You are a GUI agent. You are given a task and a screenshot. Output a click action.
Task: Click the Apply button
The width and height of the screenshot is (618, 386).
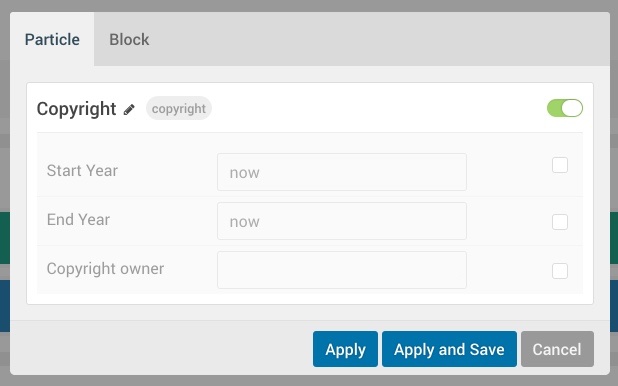click(345, 349)
